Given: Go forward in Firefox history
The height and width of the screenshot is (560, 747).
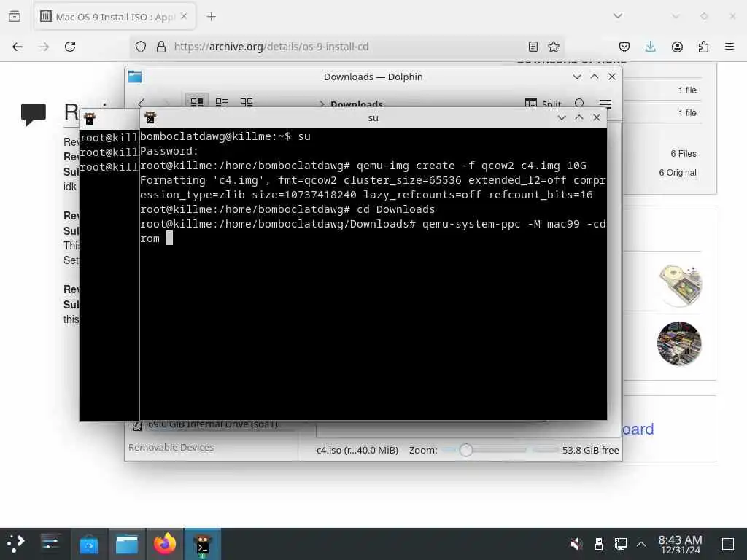Looking at the screenshot, I should (44, 47).
